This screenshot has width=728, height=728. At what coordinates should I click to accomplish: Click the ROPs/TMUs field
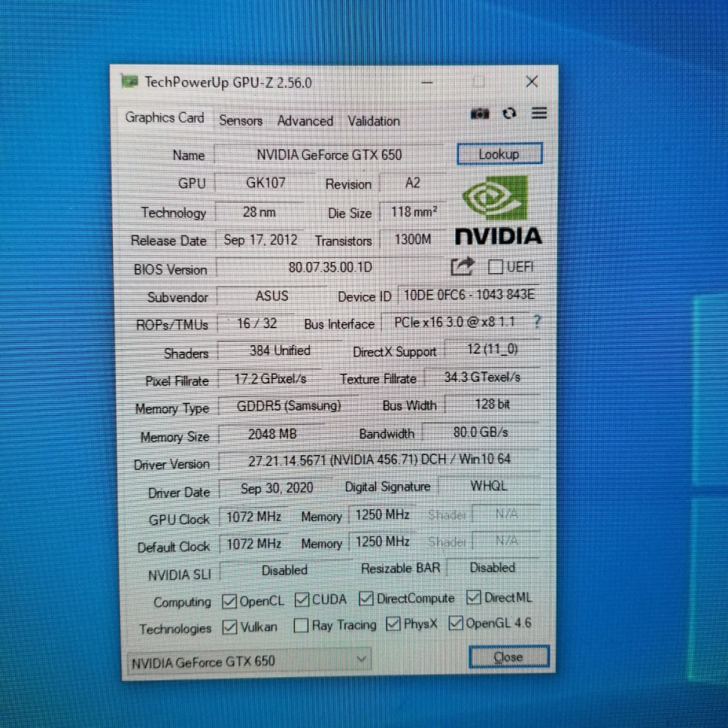257,324
